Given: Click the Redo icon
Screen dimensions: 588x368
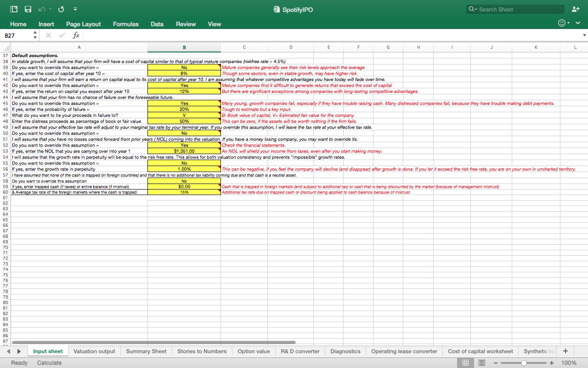Looking at the screenshot, I should (x=60, y=9).
